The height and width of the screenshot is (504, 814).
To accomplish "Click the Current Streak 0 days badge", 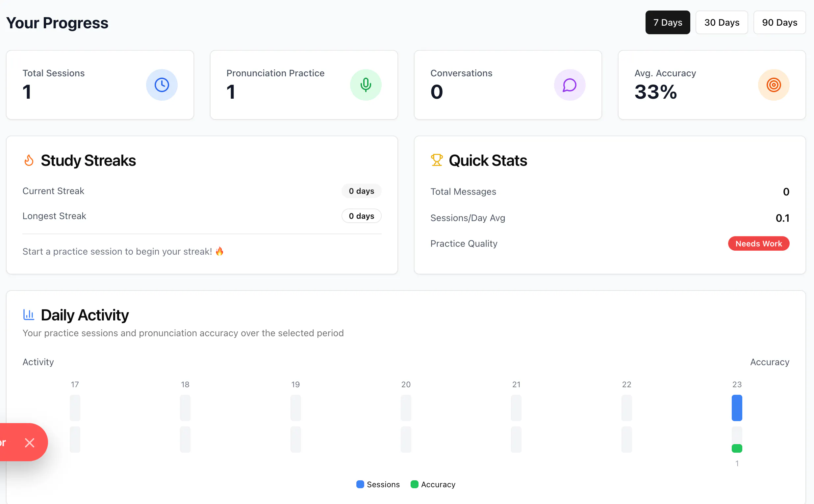I will (361, 191).
